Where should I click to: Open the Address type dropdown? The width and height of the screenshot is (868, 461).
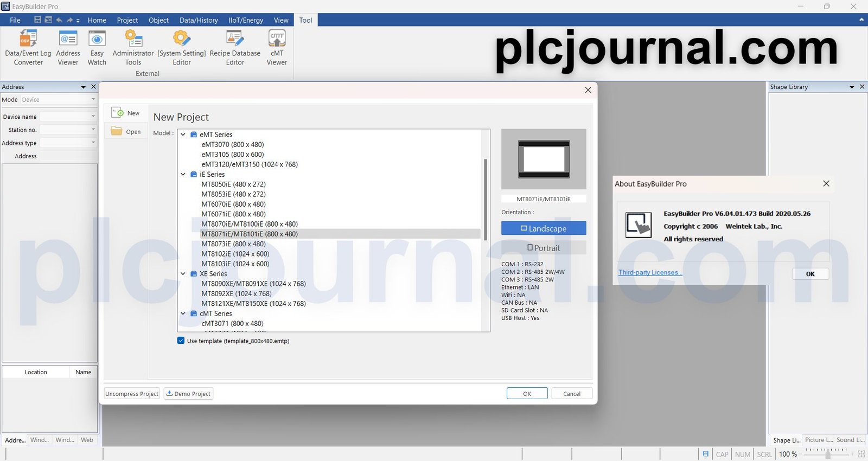(x=68, y=143)
